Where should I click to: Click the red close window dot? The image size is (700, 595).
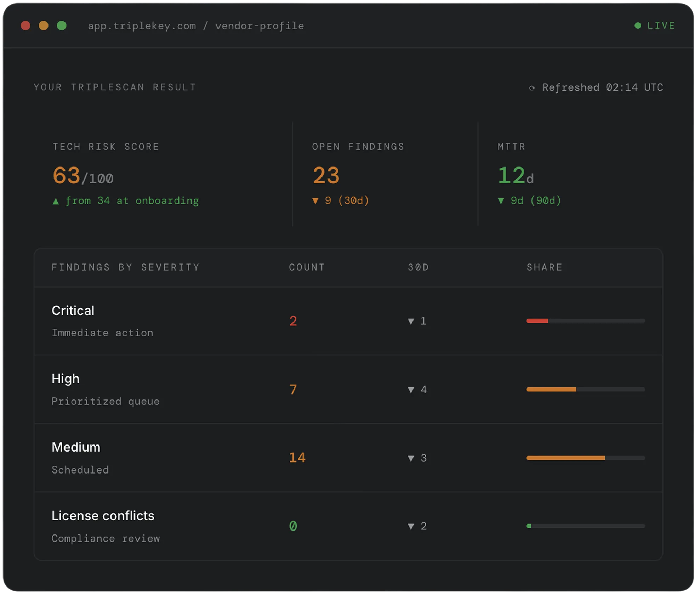pos(25,25)
